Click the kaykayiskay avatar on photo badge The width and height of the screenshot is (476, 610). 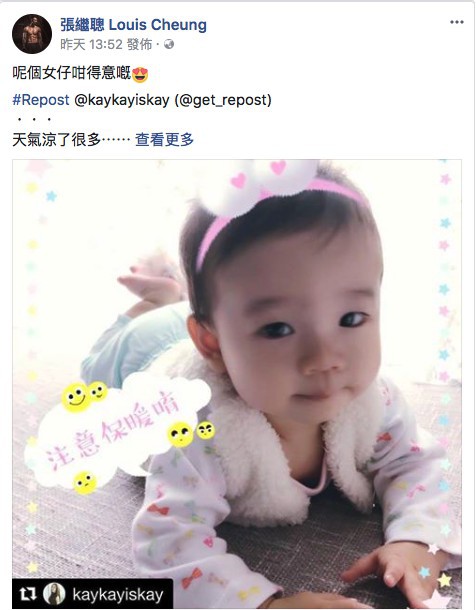pyautogui.click(x=54, y=594)
